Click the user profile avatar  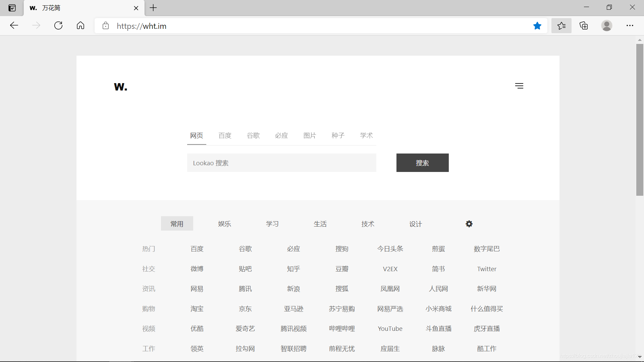tap(606, 26)
